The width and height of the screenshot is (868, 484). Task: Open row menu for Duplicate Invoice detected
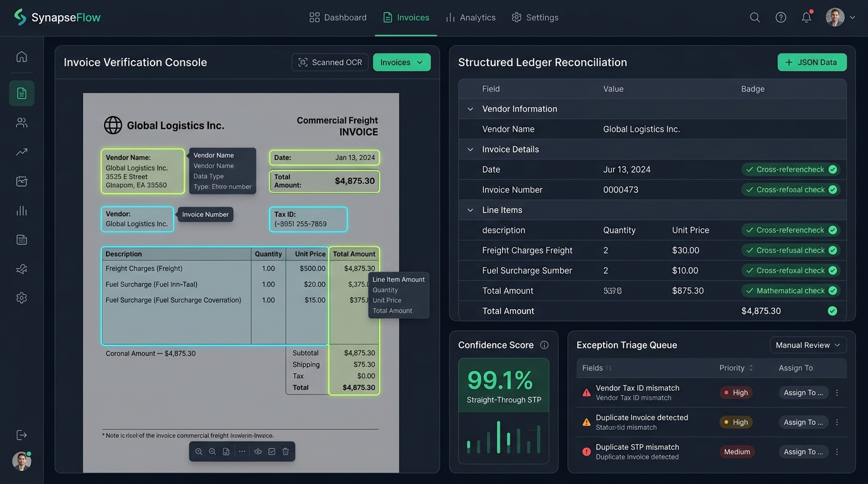tap(837, 422)
